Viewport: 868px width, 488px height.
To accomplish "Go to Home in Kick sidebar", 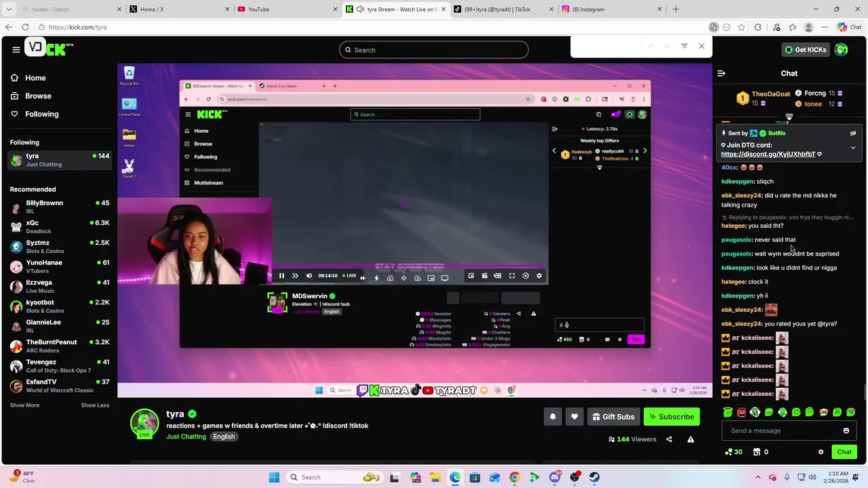I will click(x=35, y=78).
